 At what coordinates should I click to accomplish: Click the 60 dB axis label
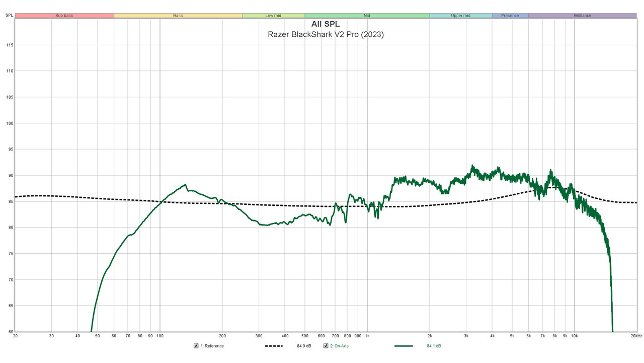click(x=11, y=332)
